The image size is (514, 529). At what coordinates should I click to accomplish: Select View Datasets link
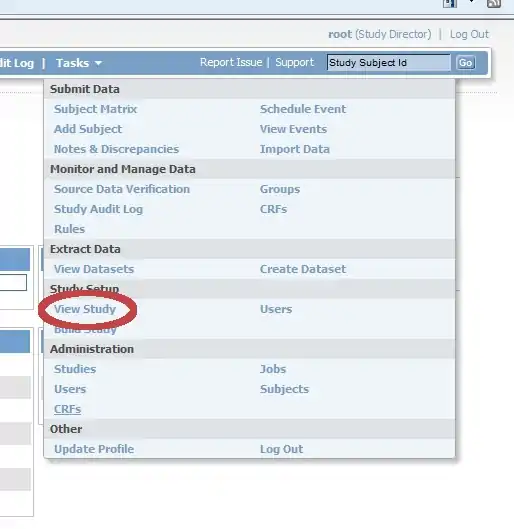(94, 269)
